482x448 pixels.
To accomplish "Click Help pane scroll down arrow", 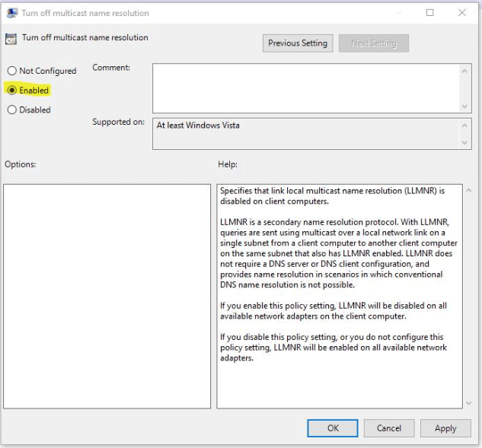I will pos(468,403).
